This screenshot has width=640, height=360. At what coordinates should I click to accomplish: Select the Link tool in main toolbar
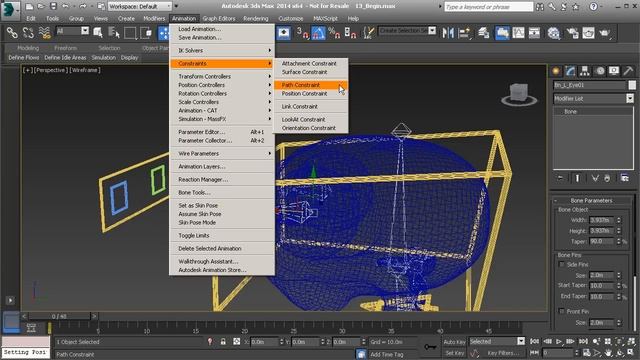click(x=12, y=33)
